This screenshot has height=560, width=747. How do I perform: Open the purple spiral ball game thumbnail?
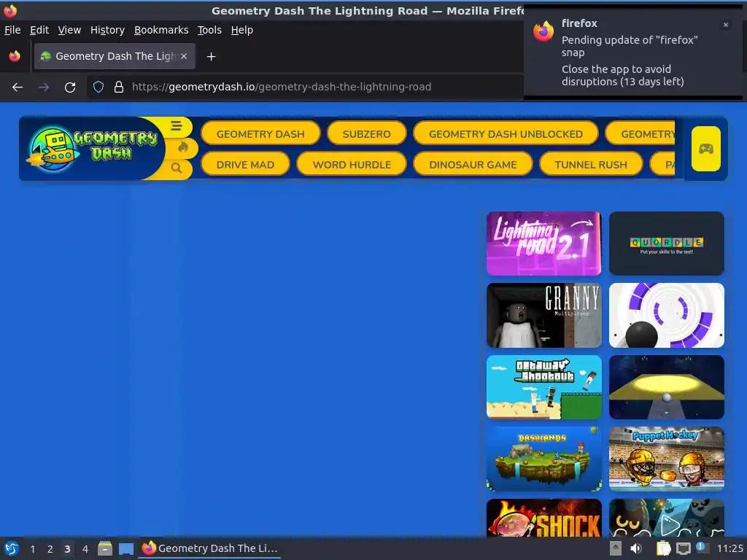click(667, 315)
